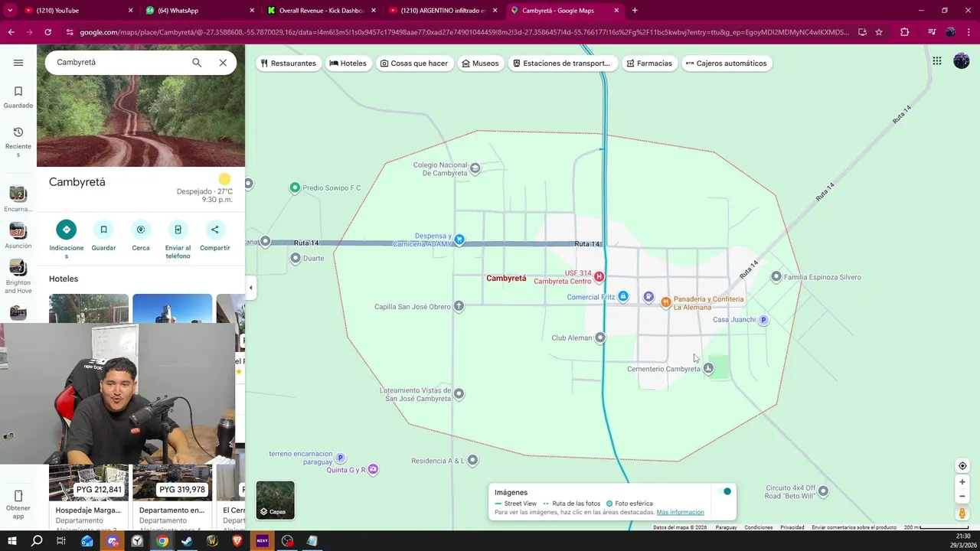Open Brighton and Hove recent place
This screenshot has width=980, height=551.
pos(18,276)
